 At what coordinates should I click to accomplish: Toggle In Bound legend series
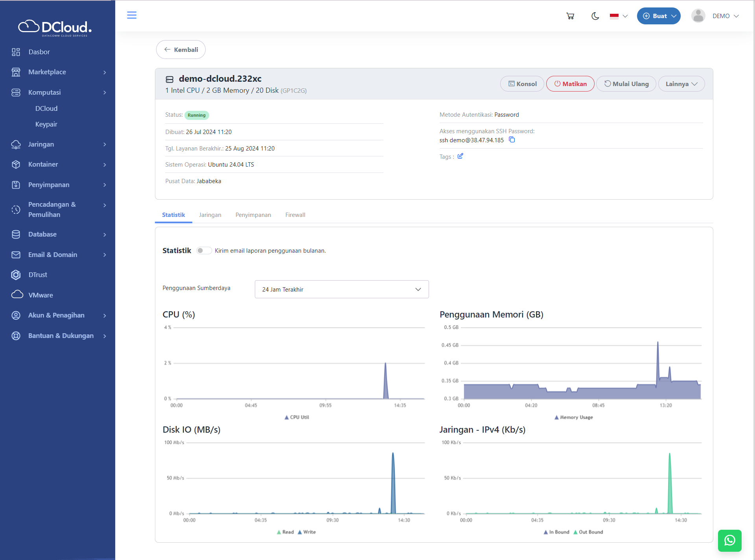click(556, 532)
